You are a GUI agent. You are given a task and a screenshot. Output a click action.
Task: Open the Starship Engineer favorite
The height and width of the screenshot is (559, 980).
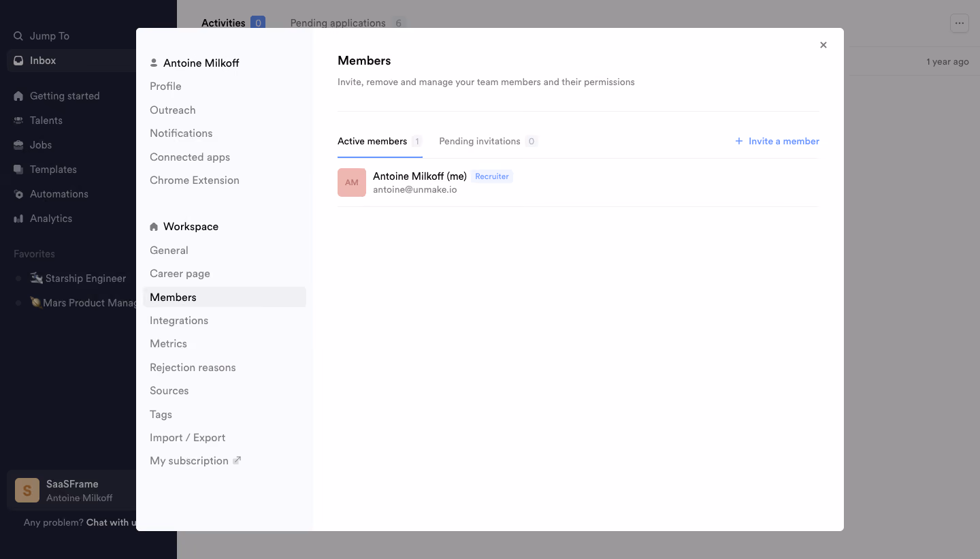(x=78, y=278)
